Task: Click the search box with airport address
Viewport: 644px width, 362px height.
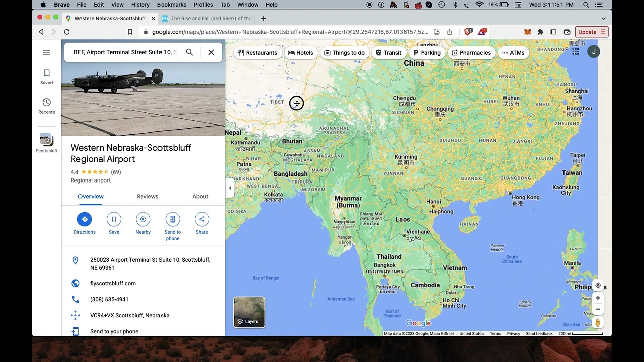Action: point(125,52)
